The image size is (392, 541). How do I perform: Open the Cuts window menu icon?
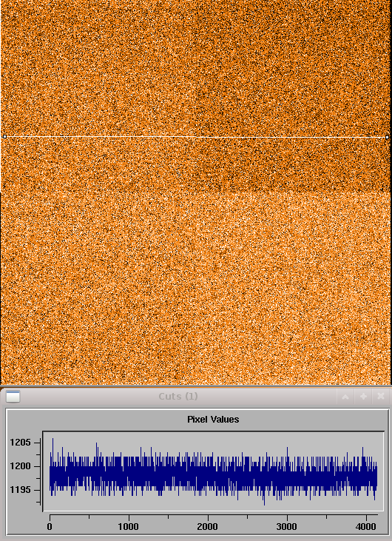click(13, 397)
